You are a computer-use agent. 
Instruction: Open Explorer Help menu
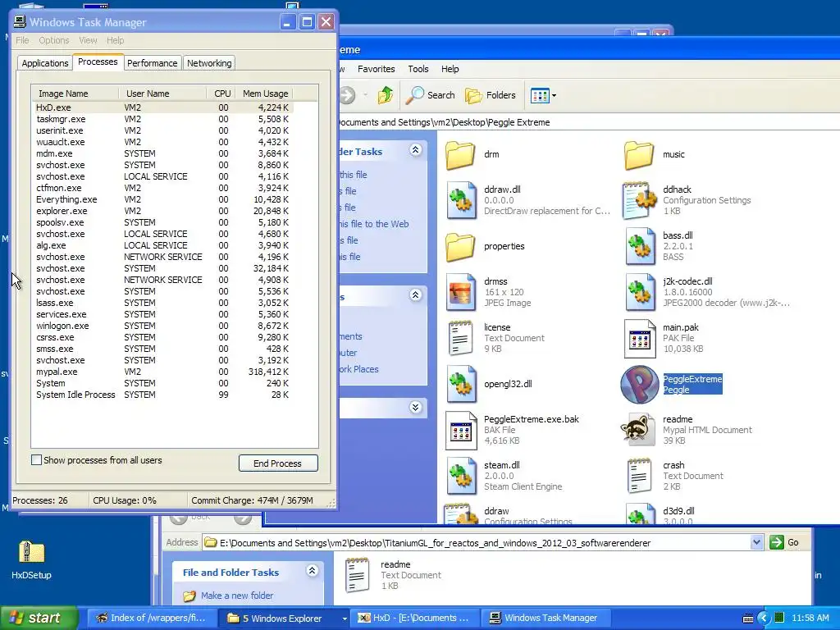click(x=450, y=69)
